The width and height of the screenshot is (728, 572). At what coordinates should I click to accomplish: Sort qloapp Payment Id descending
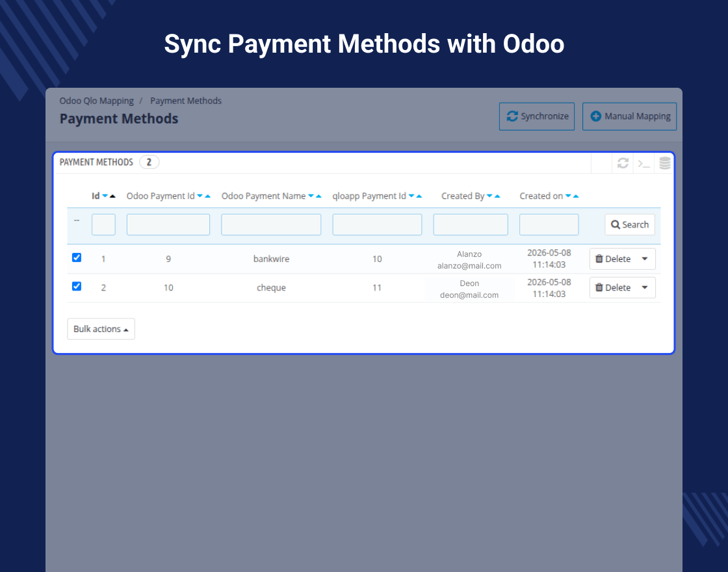[x=411, y=196]
